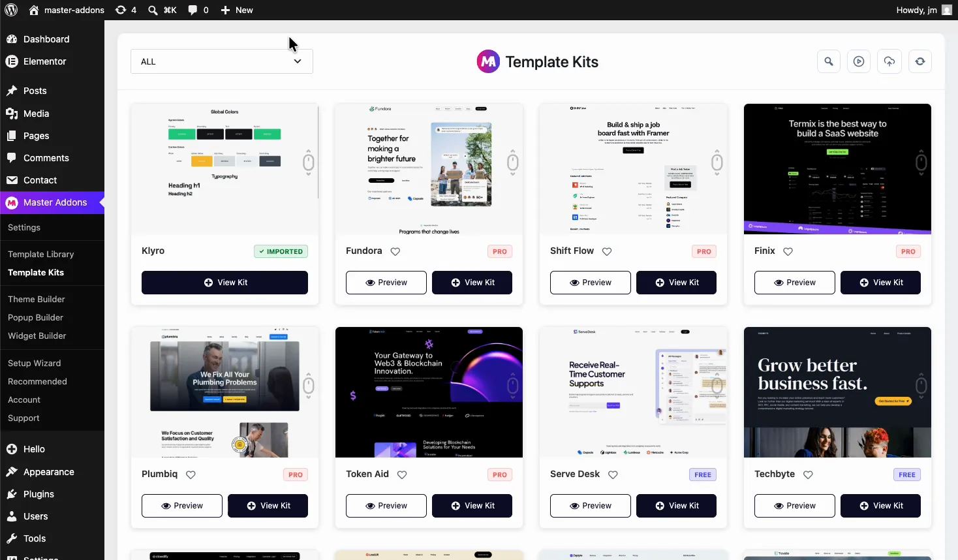Click View Kit for Klyro
This screenshot has height=560, width=958.
click(224, 283)
